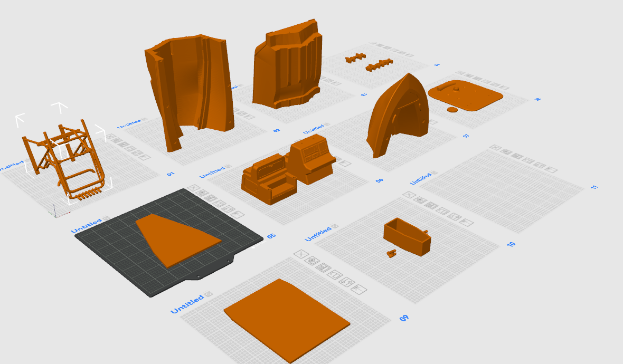Viewport: 623px width, 364px height.
Task: Auto-orient objects on plate 05
Action: point(203,193)
